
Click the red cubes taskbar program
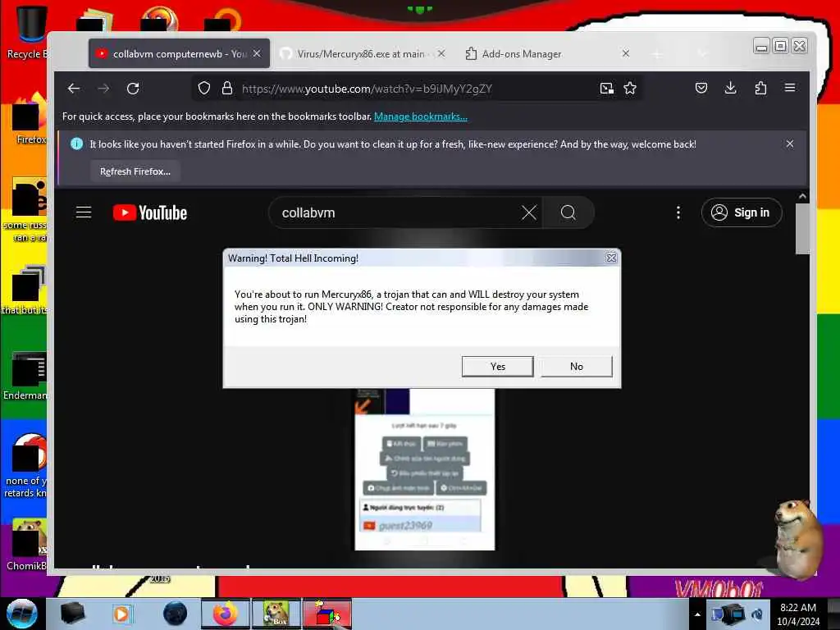point(327,614)
